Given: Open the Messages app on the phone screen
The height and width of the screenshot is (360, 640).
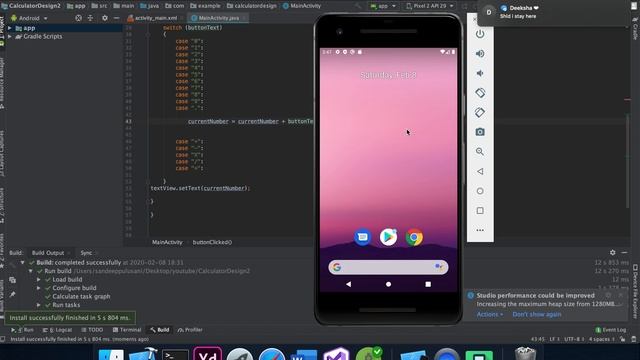Looking at the screenshot, I should [362, 237].
